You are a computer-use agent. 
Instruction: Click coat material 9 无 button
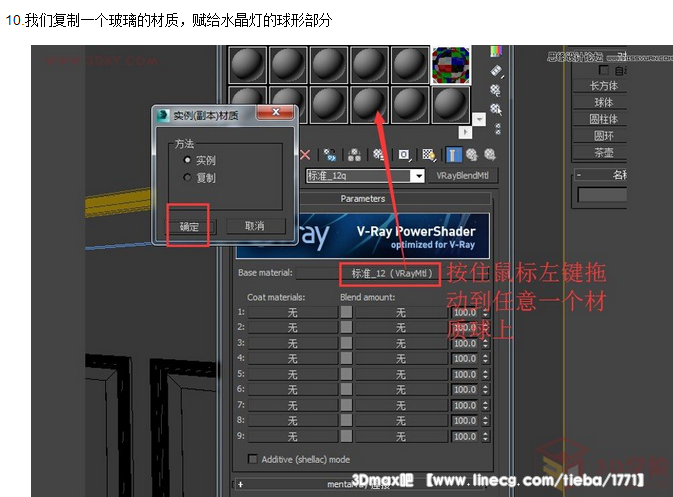tap(292, 436)
